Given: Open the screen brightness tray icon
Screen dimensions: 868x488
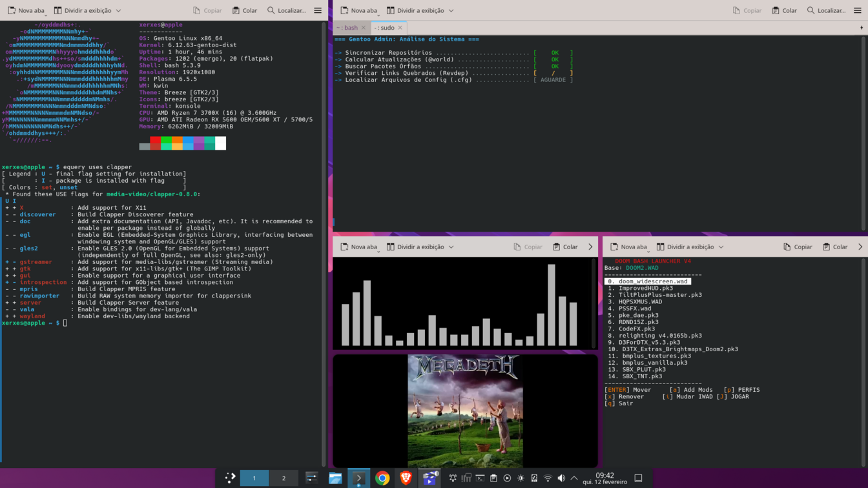Looking at the screenshot, I should [521, 478].
